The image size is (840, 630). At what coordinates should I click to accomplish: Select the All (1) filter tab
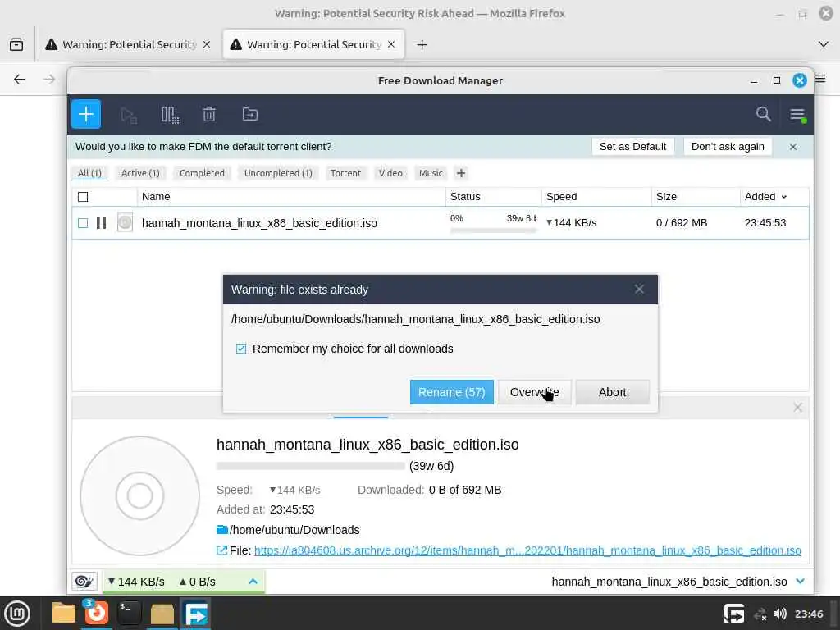[89, 173]
